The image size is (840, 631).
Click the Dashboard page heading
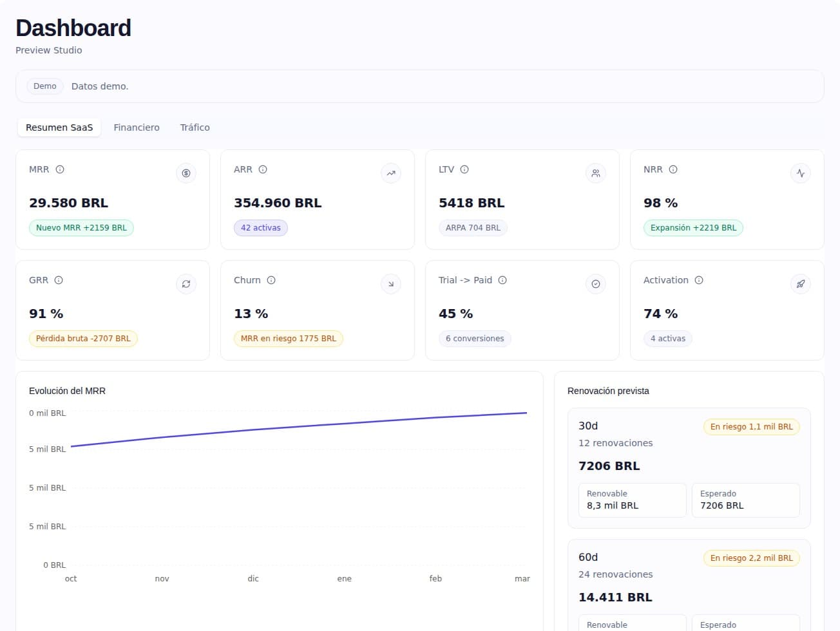point(73,28)
